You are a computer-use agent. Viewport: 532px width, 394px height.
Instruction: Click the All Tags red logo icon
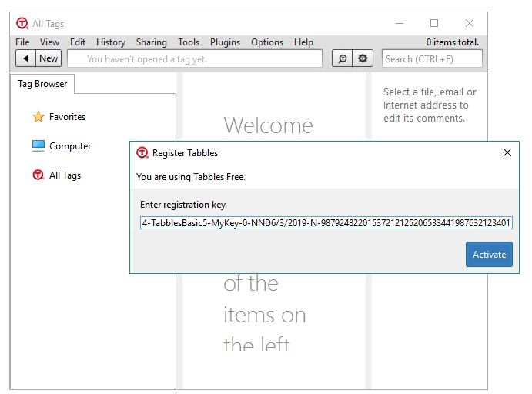[x=38, y=175]
